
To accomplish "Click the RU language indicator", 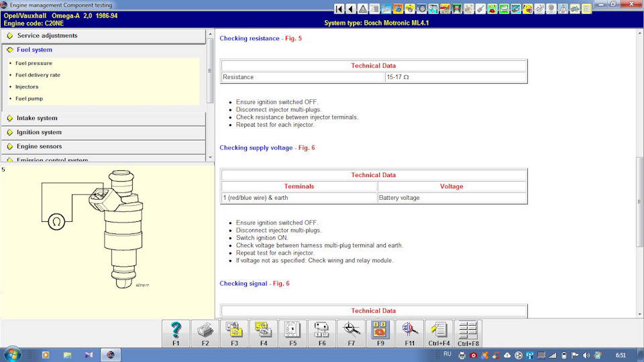I will pos(447,354).
